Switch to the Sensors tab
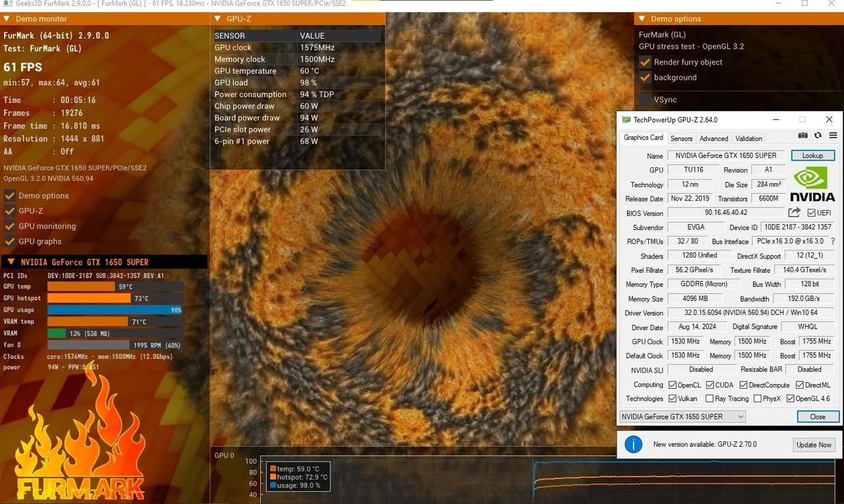Viewport: 844px width, 504px height. pyautogui.click(x=681, y=138)
